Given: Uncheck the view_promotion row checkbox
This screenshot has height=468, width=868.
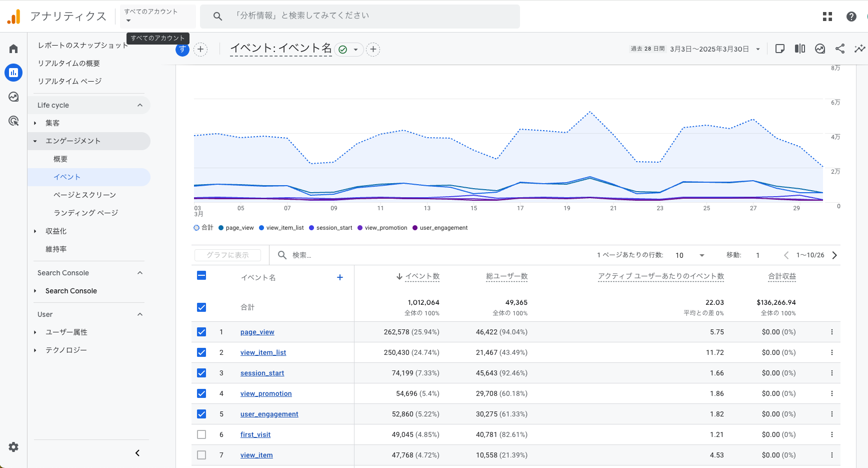Looking at the screenshot, I should [201, 393].
